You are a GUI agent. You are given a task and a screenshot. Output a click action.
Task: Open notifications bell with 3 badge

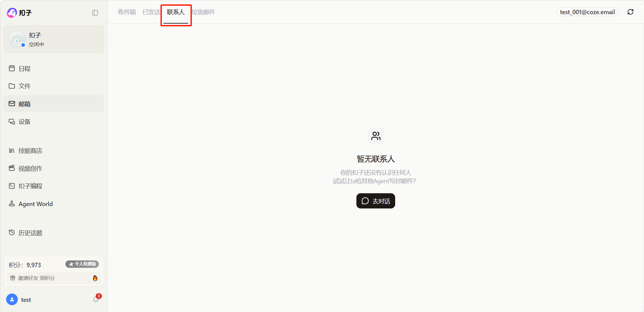(96, 299)
